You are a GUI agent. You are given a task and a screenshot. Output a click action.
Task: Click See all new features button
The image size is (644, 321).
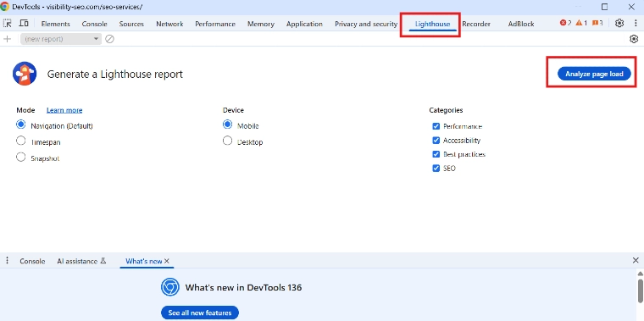[x=200, y=313]
